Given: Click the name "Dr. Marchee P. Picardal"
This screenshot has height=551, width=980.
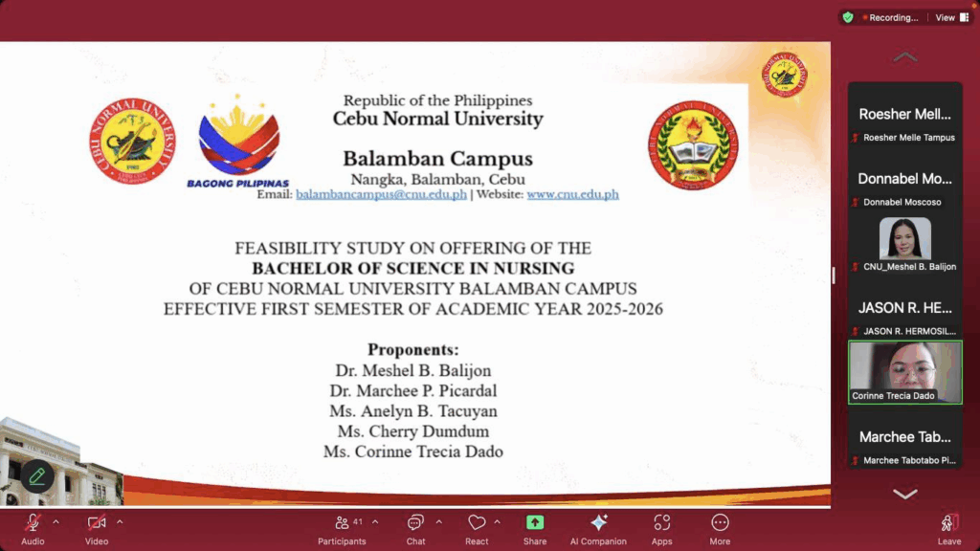Looking at the screenshot, I should point(413,391).
